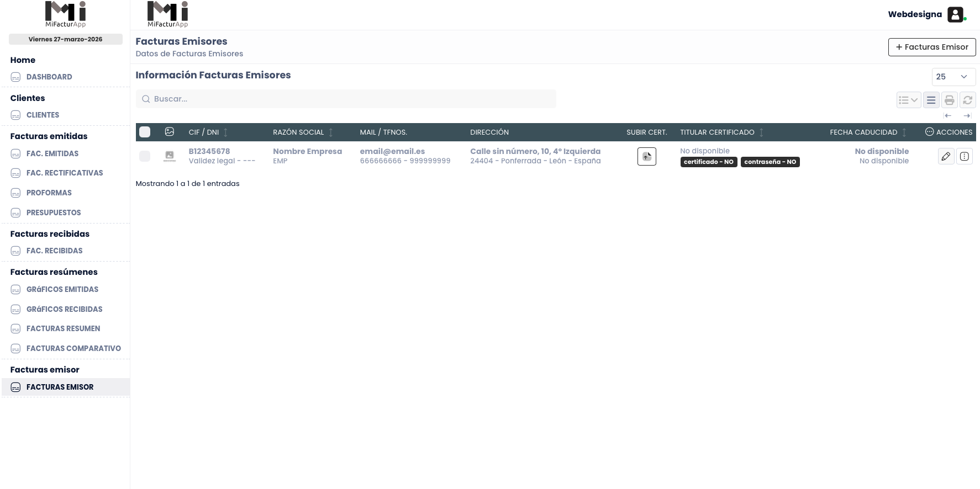Click the print table icon
The width and height of the screenshot is (980, 489).
[x=949, y=100]
